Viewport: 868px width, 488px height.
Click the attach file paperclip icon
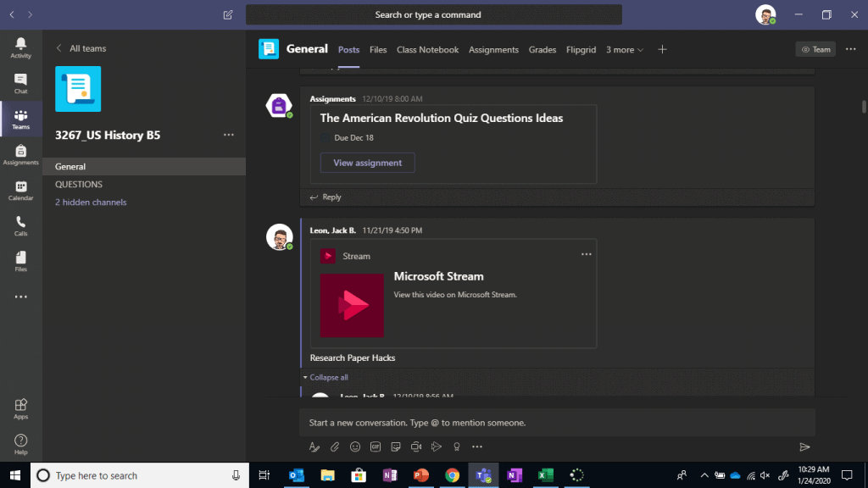click(335, 446)
